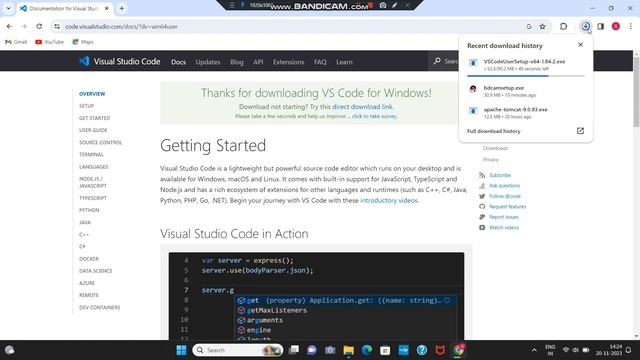640x360 pixels.
Task: Open Maps bookmark
Action: 83,42
